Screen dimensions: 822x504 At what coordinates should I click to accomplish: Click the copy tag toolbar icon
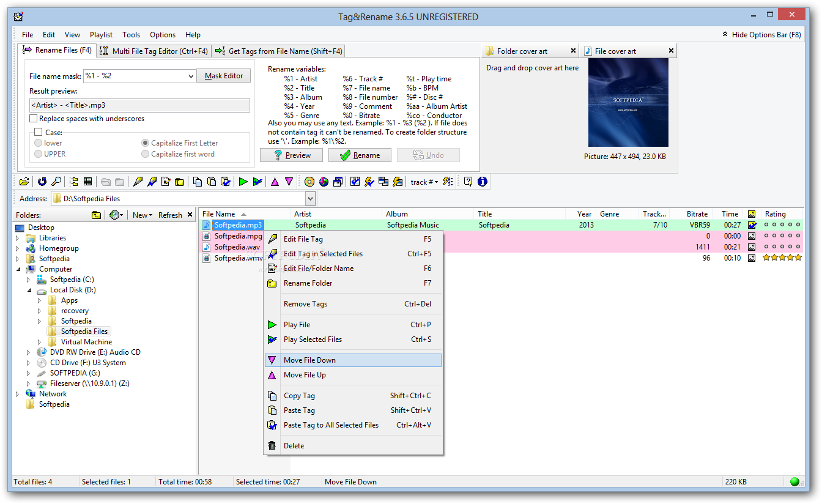[198, 182]
